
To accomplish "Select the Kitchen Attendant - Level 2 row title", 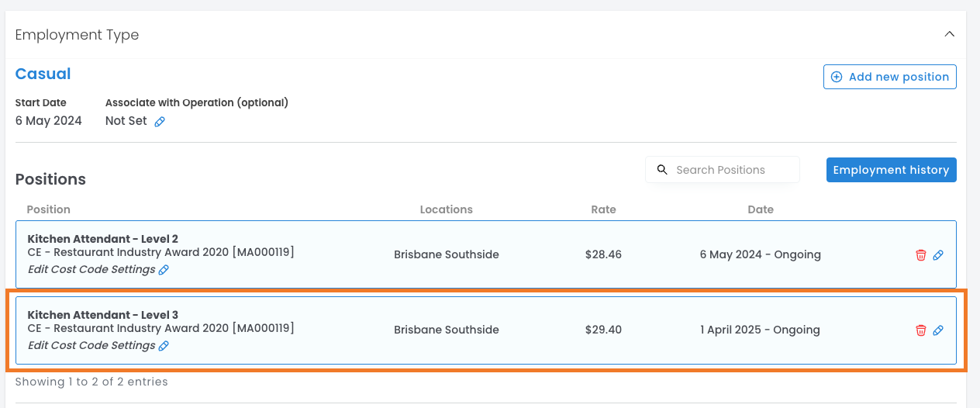I will click(102, 239).
